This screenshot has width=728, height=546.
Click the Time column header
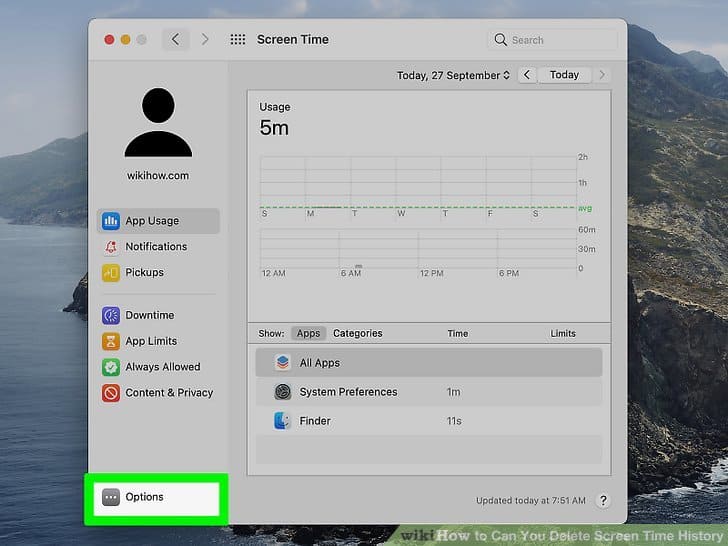pyautogui.click(x=458, y=333)
